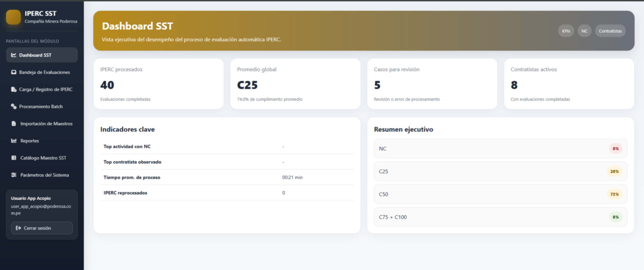Go to Carga / Registro de IPERC
644x270 pixels.
click(42, 89)
